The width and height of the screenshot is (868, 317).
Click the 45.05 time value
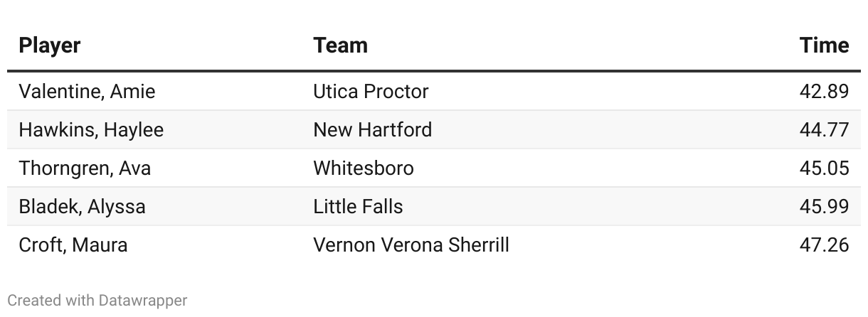click(x=824, y=168)
